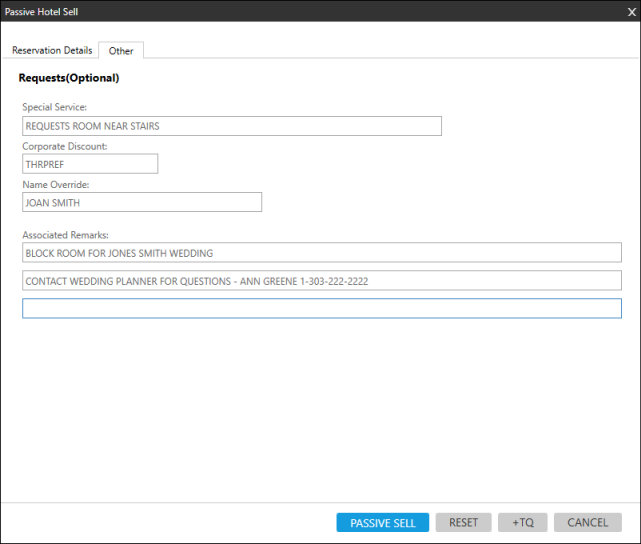This screenshot has height=544, width=641.
Task: Switch to the Reservation Details tab
Action: 52,50
